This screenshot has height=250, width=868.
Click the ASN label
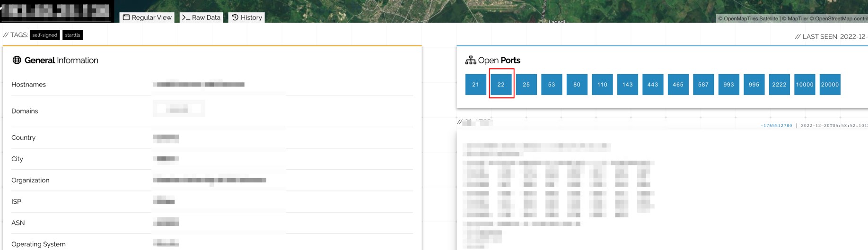[18, 223]
